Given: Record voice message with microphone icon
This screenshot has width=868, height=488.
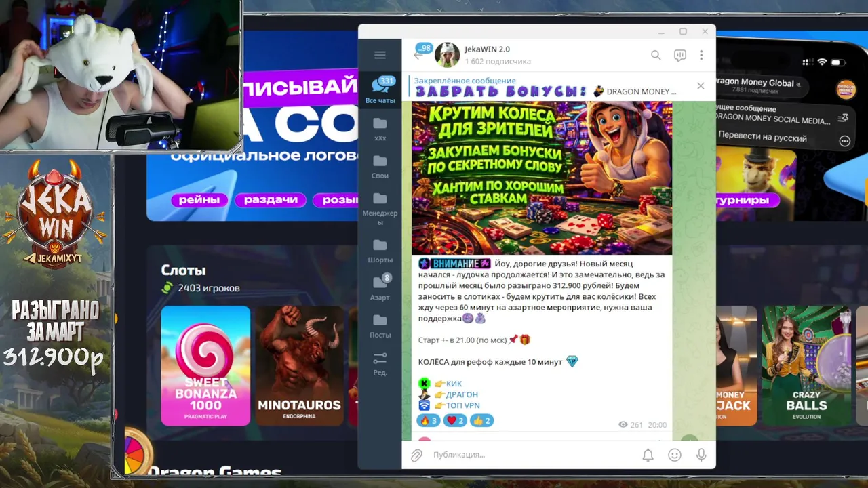Looking at the screenshot, I should tap(701, 455).
